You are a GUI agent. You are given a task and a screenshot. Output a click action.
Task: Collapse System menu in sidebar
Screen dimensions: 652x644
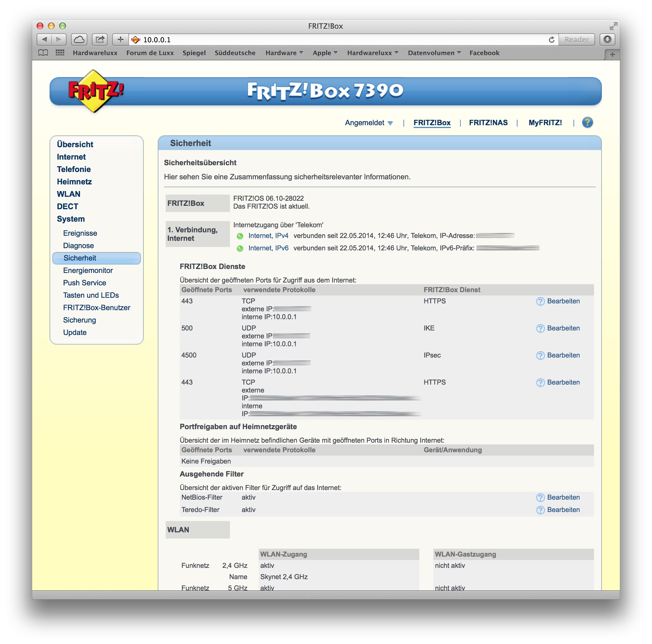(x=71, y=219)
